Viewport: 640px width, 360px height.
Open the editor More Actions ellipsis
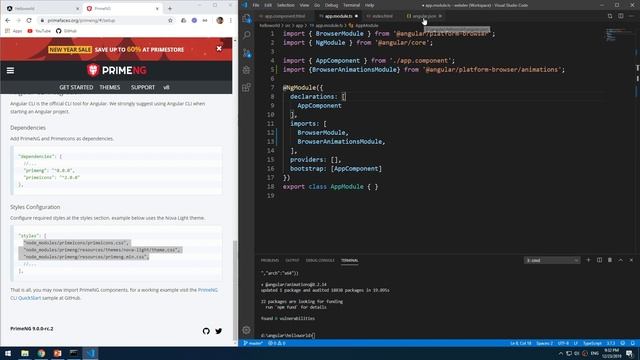[631, 16]
